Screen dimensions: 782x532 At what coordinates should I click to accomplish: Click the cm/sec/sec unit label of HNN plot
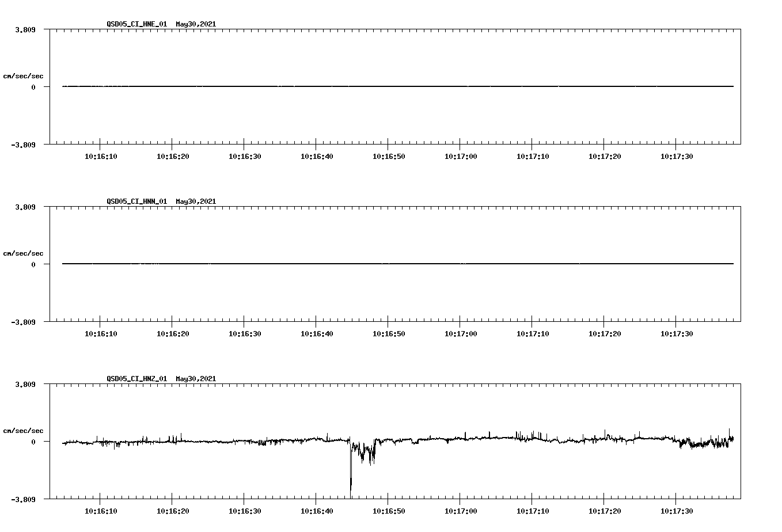click(23, 253)
